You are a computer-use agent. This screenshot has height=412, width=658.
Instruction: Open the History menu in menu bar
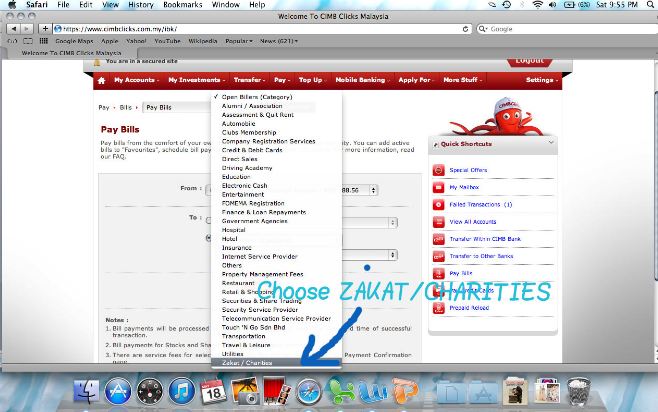pyautogui.click(x=141, y=5)
